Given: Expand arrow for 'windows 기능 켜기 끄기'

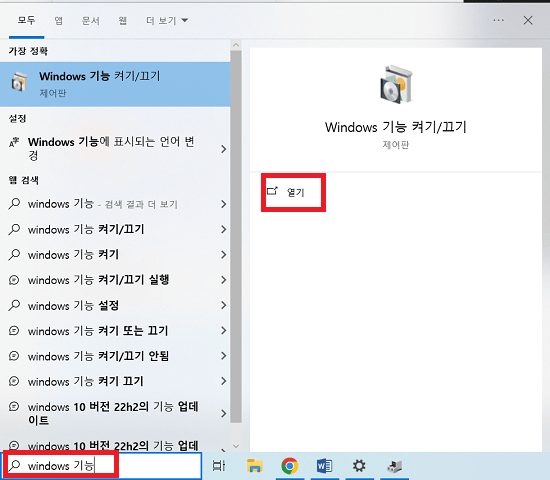Looking at the screenshot, I should point(223,381).
